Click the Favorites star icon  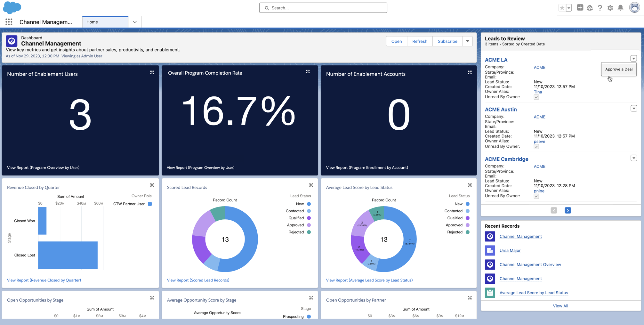click(x=562, y=8)
